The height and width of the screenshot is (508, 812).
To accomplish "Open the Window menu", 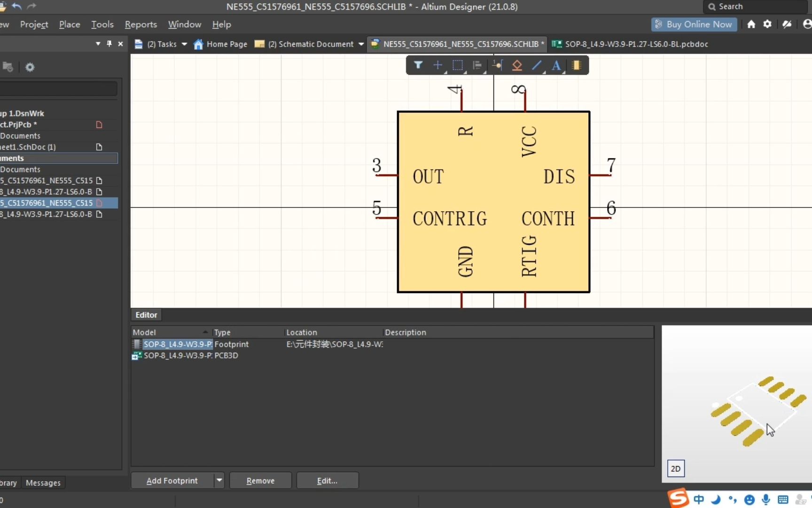I will pos(185,24).
